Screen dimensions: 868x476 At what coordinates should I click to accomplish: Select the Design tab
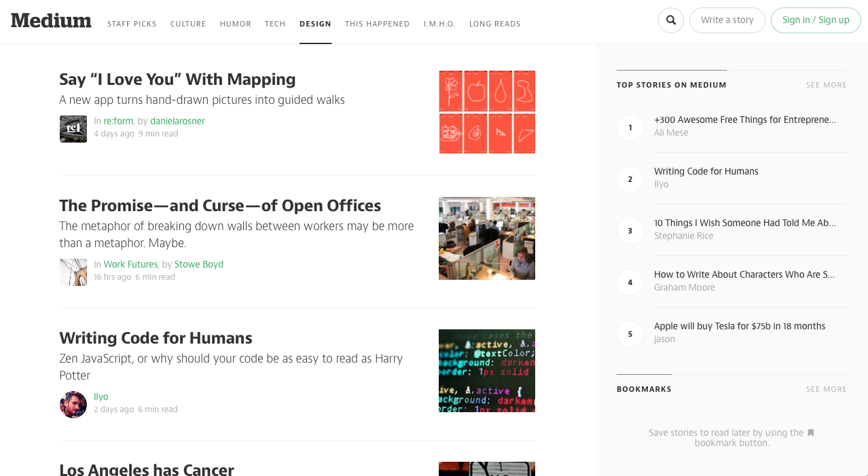[x=316, y=24]
